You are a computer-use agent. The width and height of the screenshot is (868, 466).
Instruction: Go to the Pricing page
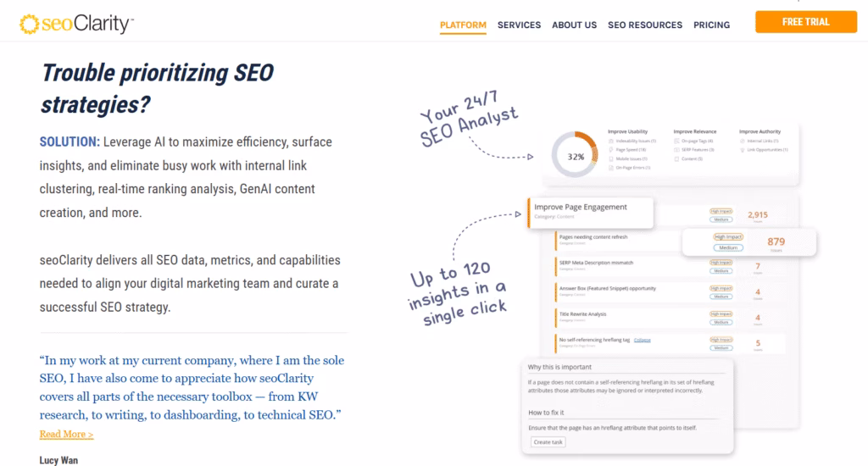coord(711,25)
